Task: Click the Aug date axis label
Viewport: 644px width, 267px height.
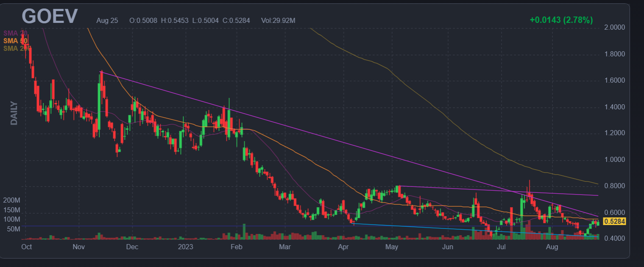Action: click(552, 247)
